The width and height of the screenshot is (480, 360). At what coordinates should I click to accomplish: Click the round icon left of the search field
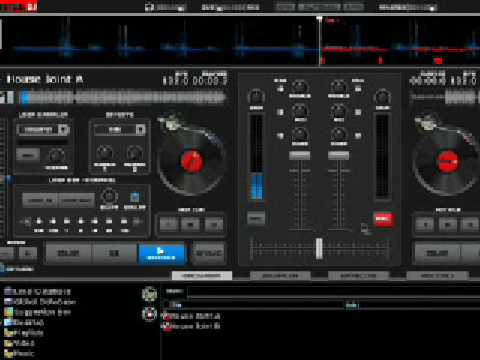pos(149,294)
